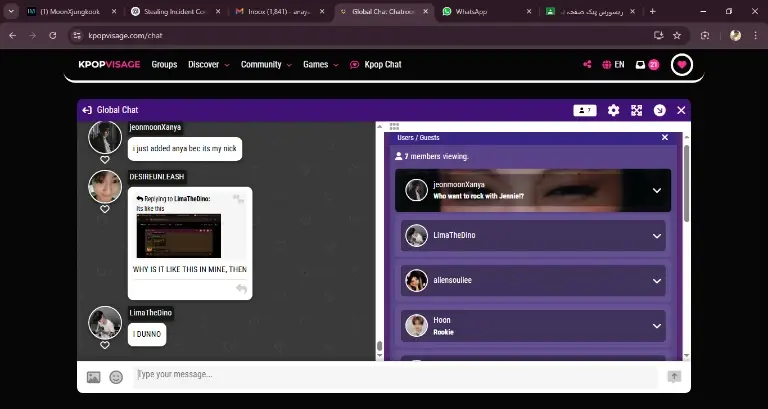Open the Discover dropdown menu
Screen dimensions: 768x409
pyautogui.click(x=209, y=65)
